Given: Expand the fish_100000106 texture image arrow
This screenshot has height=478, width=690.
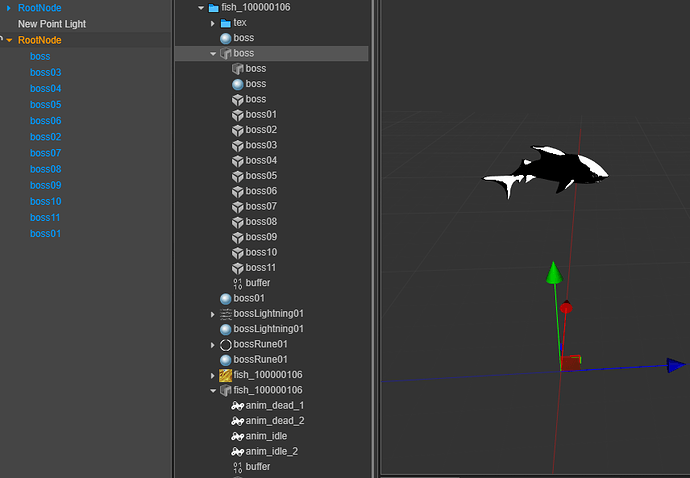Looking at the screenshot, I should coord(213,375).
